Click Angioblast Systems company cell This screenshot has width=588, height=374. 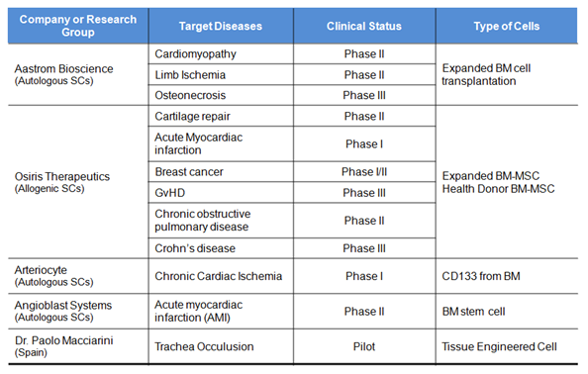point(78,311)
